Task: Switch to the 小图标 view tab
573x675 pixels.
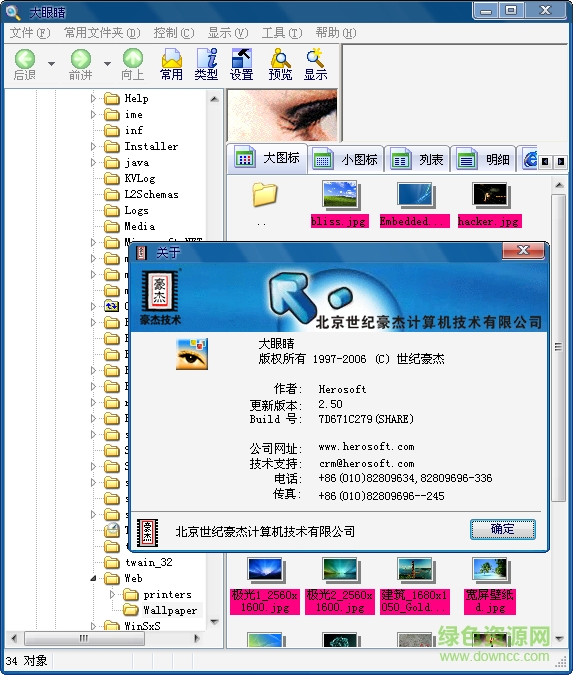Action: coord(345,160)
